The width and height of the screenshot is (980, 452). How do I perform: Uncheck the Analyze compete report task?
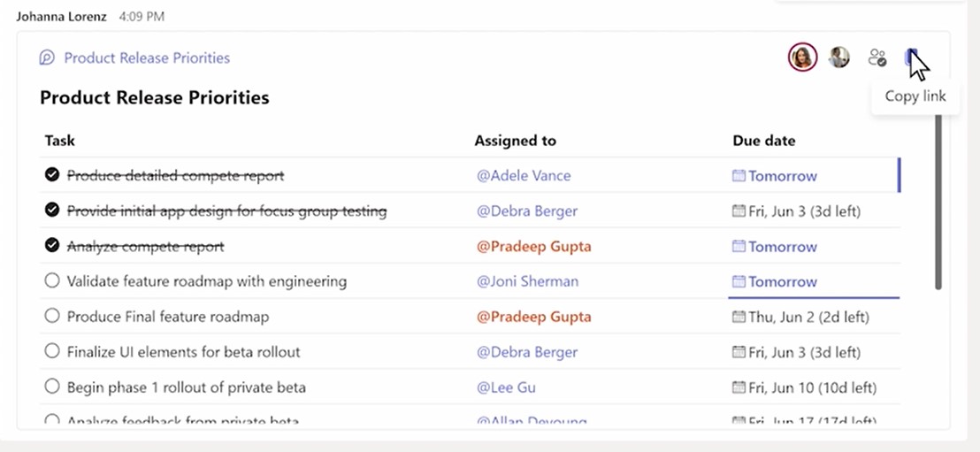point(52,246)
